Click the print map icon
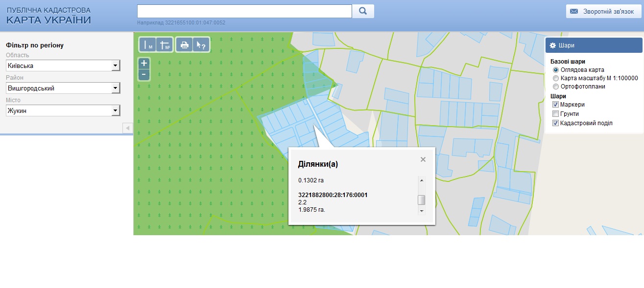The height and width of the screenshot is (288, 644). (x=185, y=44)
